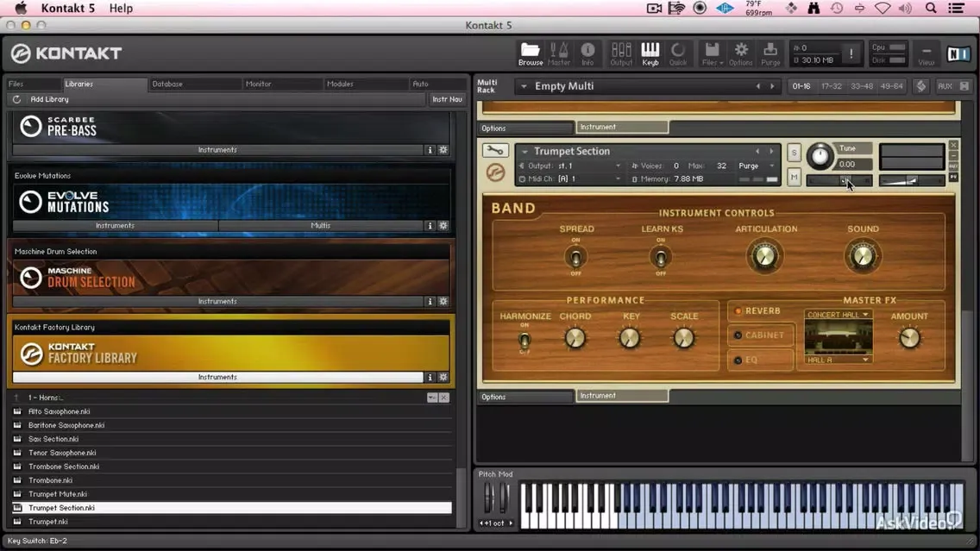Image resolution: width=980 pixels, height=551 pixels.
Task: Adjust the reverb AMOUNT knob
Action: (909, 338)
